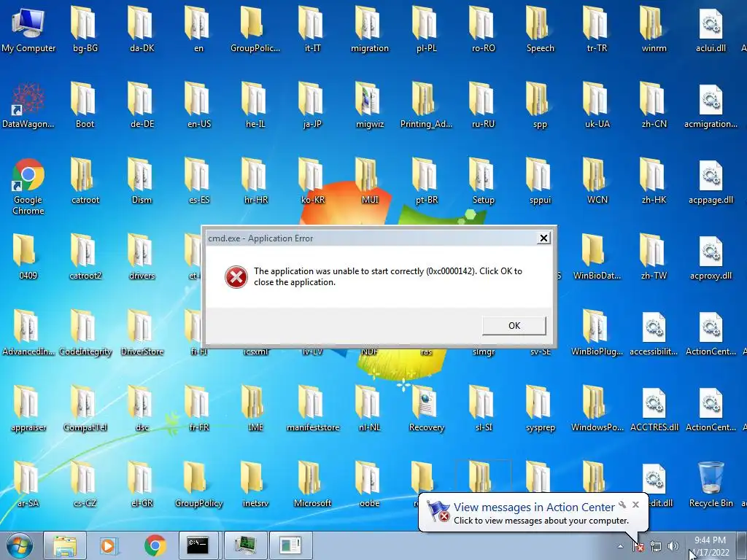Viewport: 747px width, 560px height.
Task: Select the GroupPolicy folder in the bottom row
Action: 198,484
